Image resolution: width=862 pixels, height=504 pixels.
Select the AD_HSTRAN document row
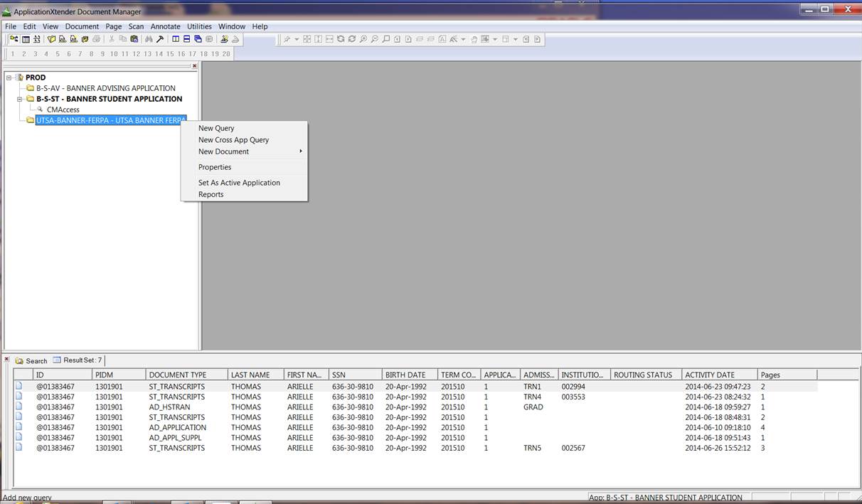(x=167, y=407)
